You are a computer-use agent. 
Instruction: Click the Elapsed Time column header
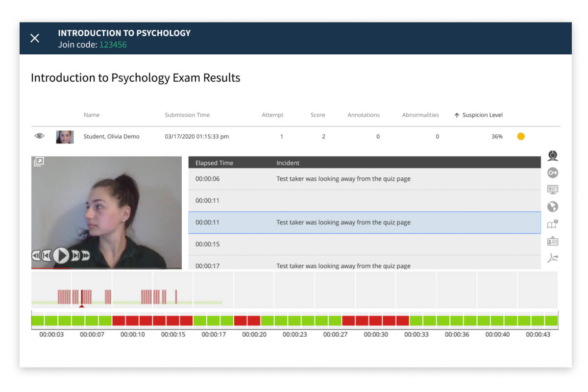pyautogui.click(x=214, y=163)
